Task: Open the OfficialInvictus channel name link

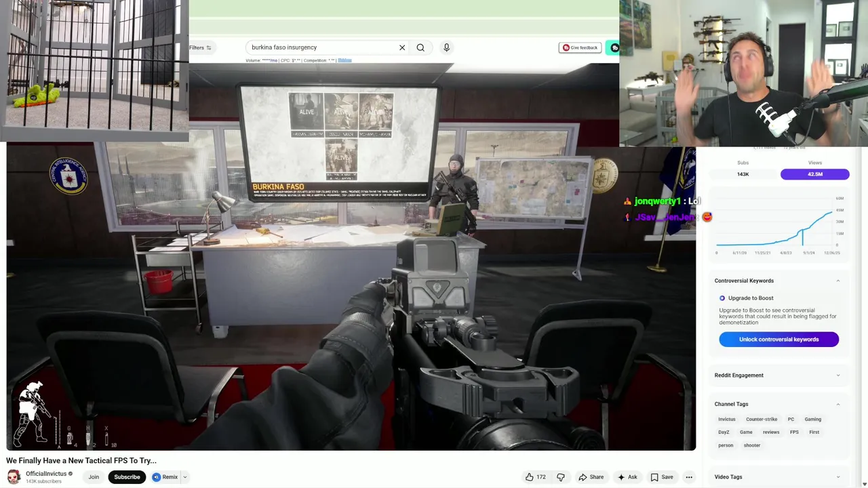Action: point(46,474)
